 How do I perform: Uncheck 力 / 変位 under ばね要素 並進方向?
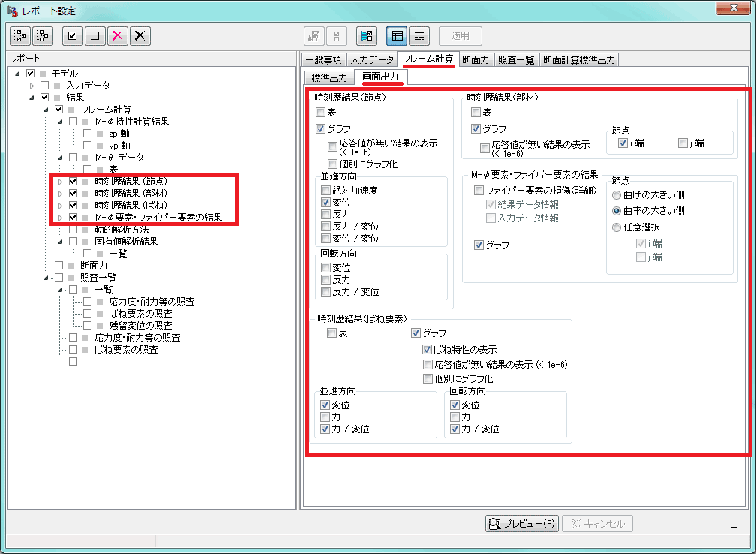coord(325,429)
